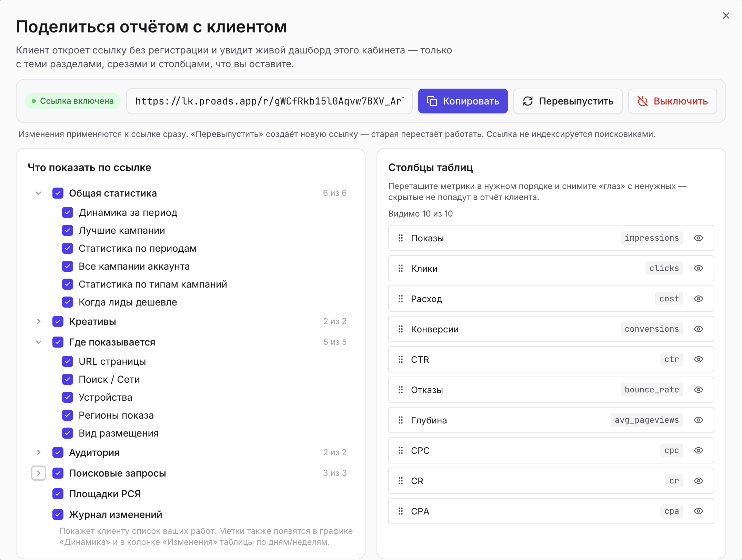Hide the Конверсии column via eye icon

click(699, 329)
